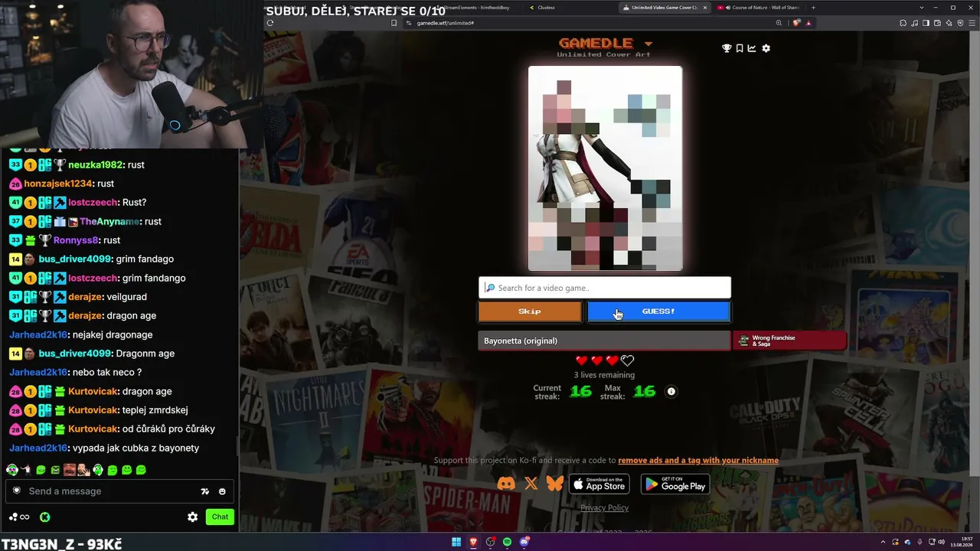980x551 pixels.
Task: Open a new browser tab
Action: click(813, 8)
